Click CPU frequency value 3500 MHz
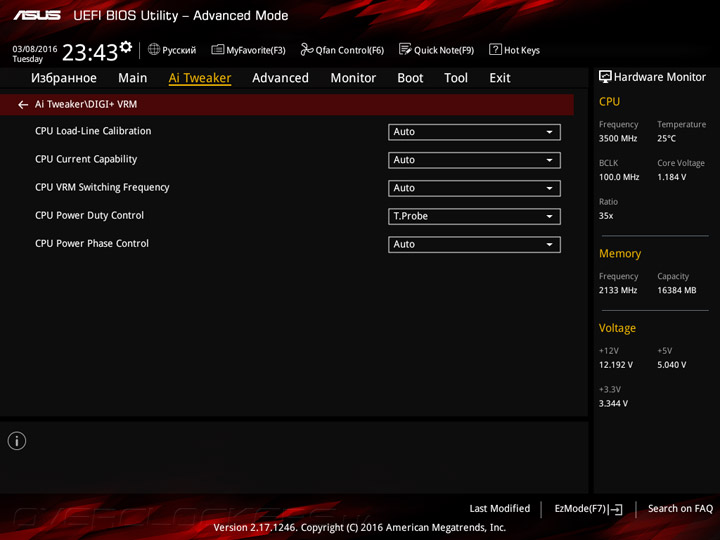 tap(618, 138)
